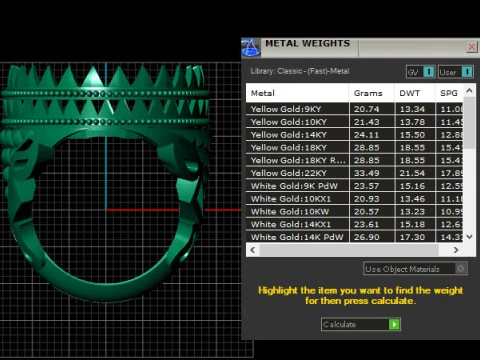Click the Metal Weights scale icon
This screenshot has width=480, height=360.
pos(251,48)
